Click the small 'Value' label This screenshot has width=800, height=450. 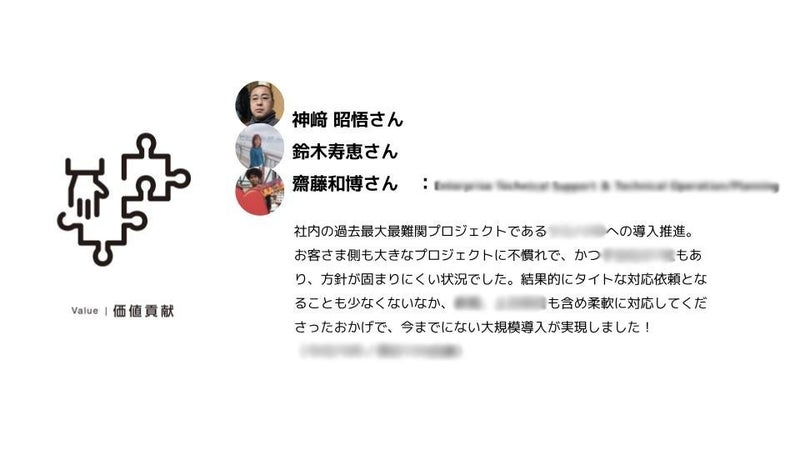coord(85,311)
